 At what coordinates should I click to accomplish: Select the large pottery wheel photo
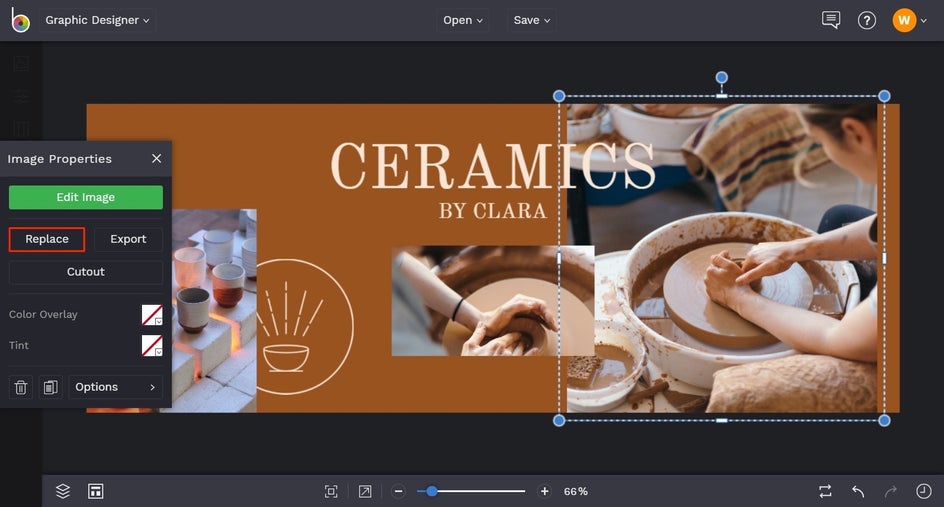pos(721,258)
